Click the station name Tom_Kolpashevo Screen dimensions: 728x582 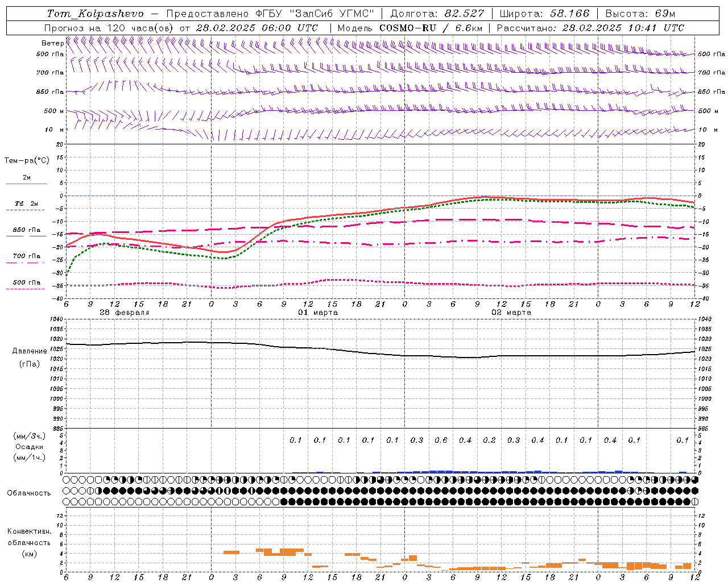coord(95,14)
